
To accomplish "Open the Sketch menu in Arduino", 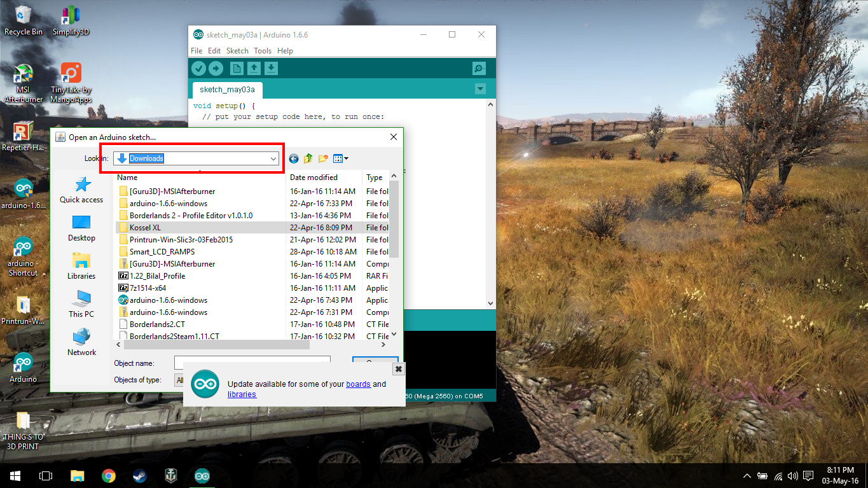I will pos(237,51).
